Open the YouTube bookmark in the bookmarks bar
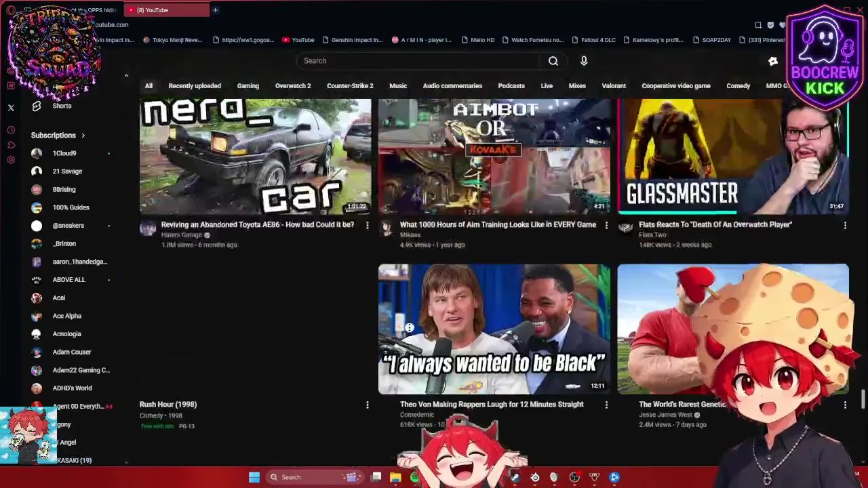 298,40
